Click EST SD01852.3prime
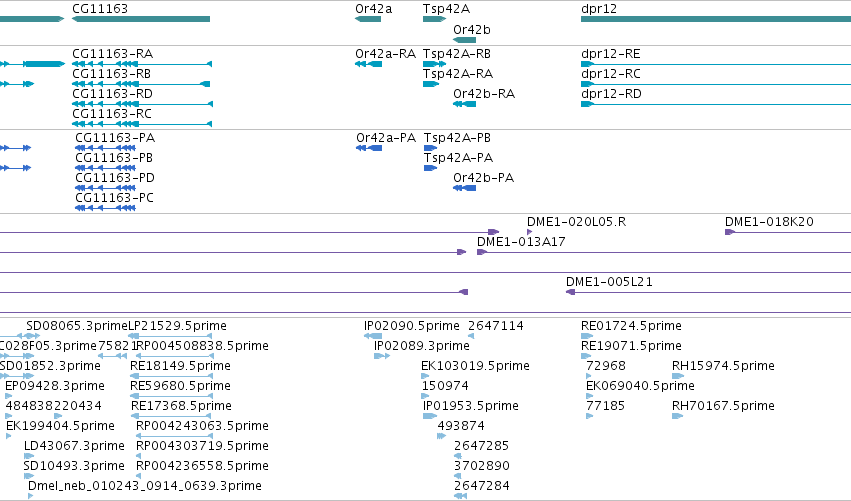Image resolution: width=851 pixels, height=501 pixels. coord(50,366)
